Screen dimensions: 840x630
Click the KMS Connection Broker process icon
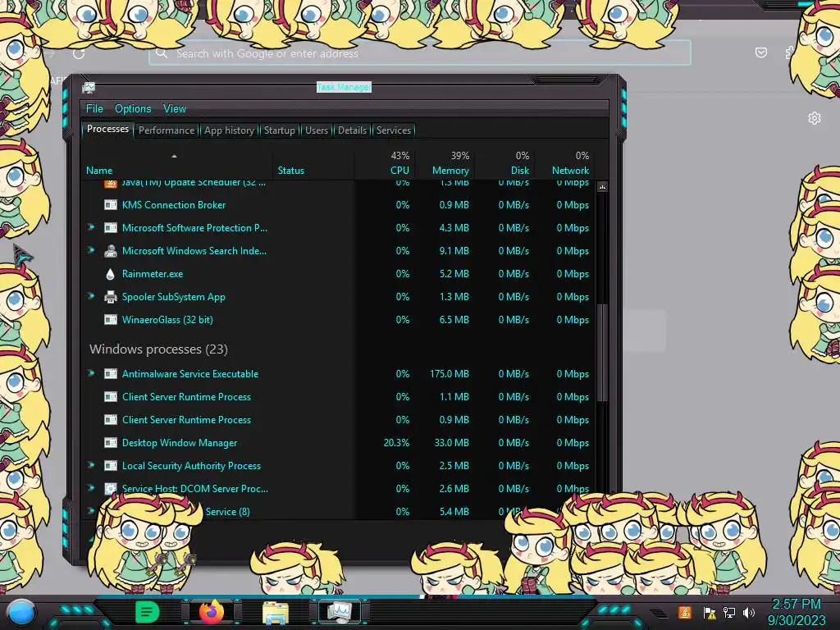click(111, 204)
